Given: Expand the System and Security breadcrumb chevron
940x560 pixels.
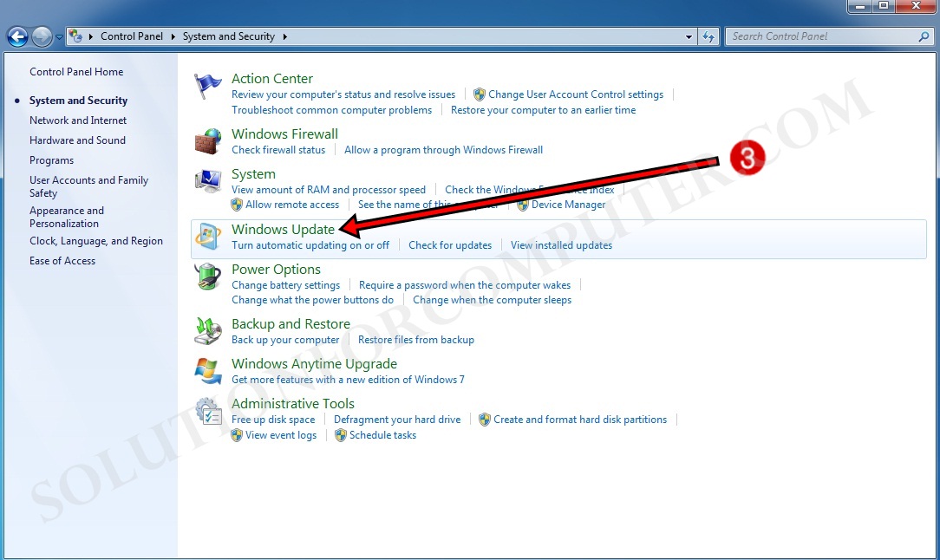Looking at the screenshot, I should coord(287,36).
